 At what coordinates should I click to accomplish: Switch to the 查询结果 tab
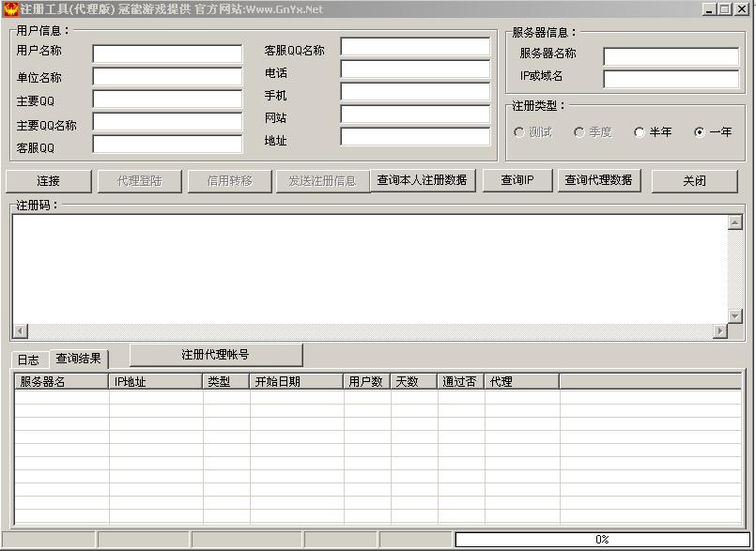tap(79, 359)
